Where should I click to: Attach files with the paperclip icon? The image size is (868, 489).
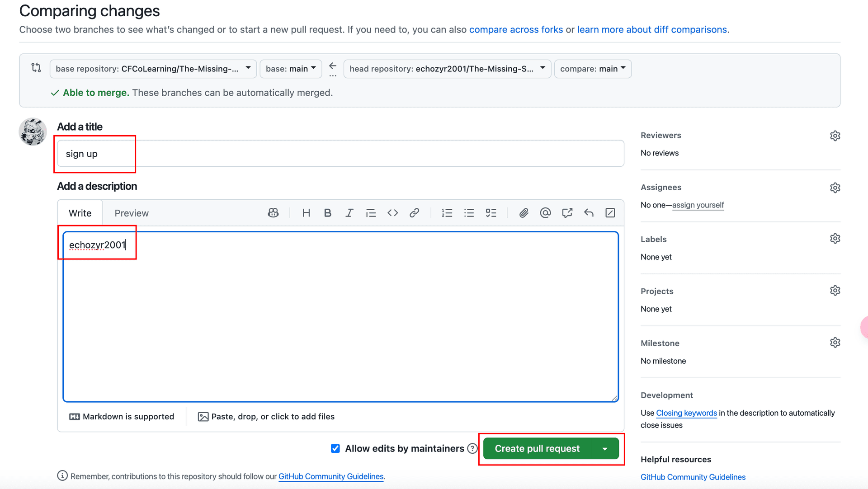524,213
